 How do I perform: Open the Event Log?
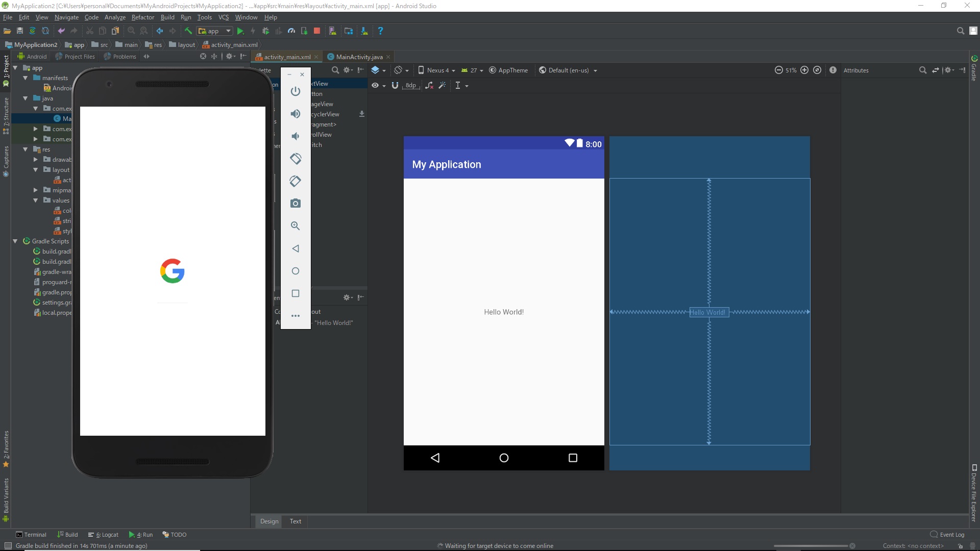(947, 535)
